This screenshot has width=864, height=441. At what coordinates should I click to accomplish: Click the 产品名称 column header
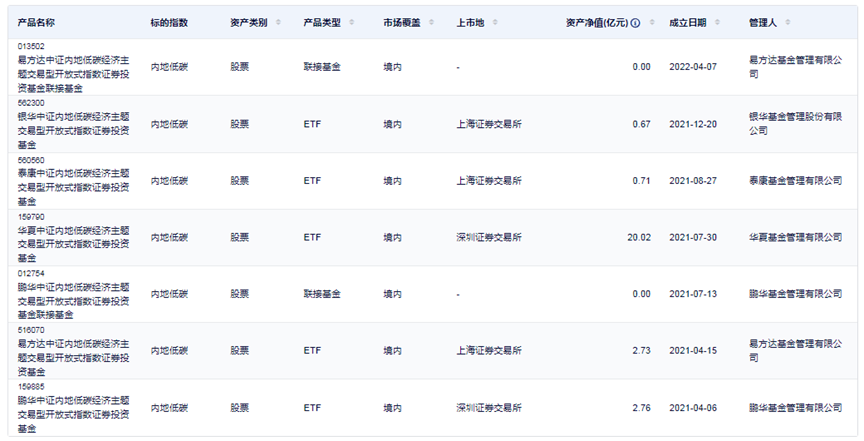[x=36, y=23]
